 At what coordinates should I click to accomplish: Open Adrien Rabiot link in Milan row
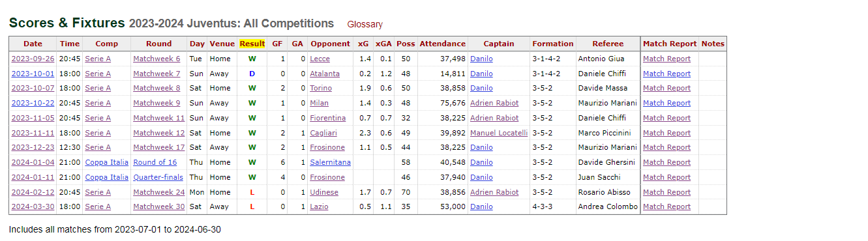coord(494,103)
